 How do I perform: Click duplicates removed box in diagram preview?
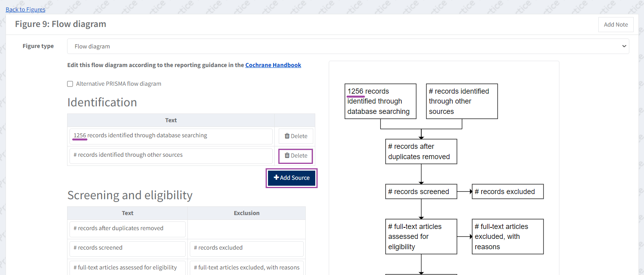tap(421, 152)
